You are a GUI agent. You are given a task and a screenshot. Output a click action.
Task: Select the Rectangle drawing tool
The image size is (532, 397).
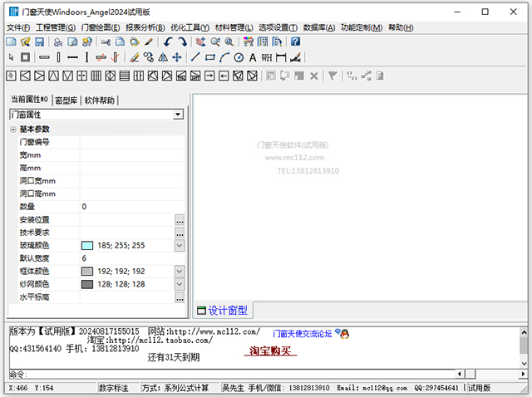point(210,57)
